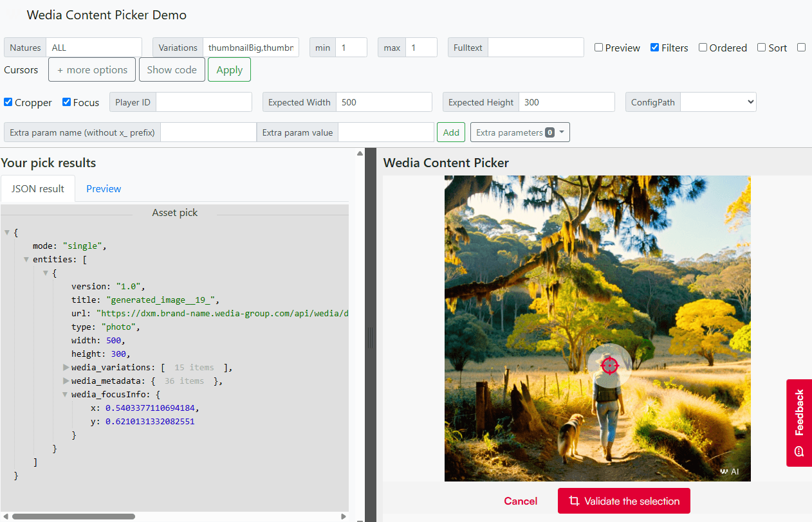The image size is (812, 522).
Task: Click the min value field
Action: 351,48
